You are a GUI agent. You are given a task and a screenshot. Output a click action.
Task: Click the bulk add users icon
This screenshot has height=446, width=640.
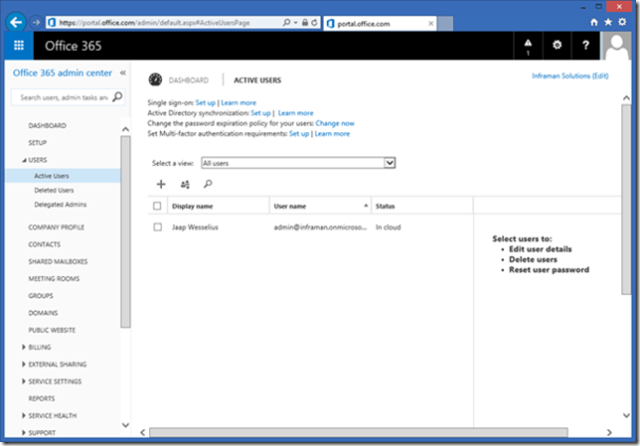tap(185, 184)
